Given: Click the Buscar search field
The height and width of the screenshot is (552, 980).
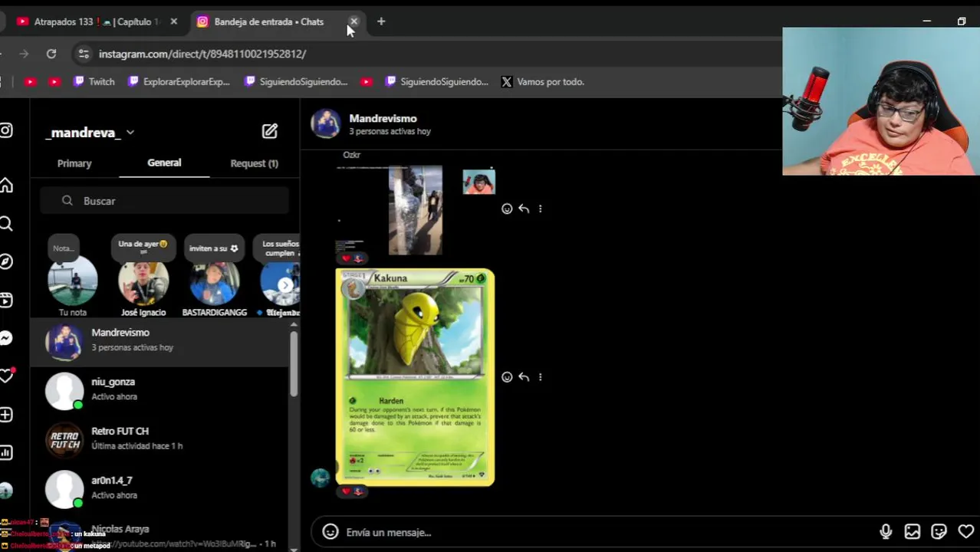Looking at the screenshot, I should point(164,201).
